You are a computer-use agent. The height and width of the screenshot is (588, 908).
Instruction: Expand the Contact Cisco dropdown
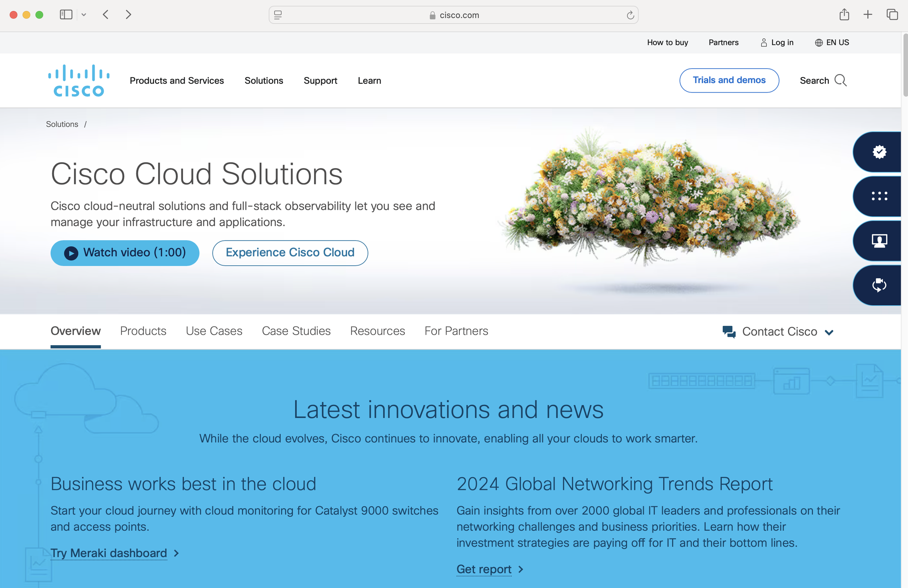[778, 331]
